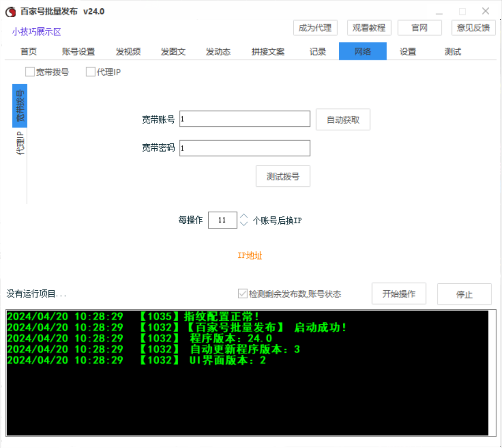Viewport: 502px width, 448px height.
Task: Focus the 宽带账号 input field
Action: tap(245, 119)
